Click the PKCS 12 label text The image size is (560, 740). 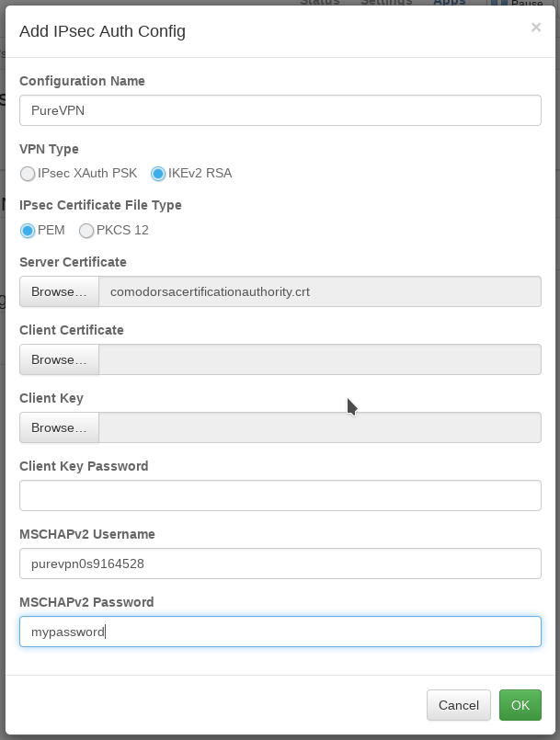122,231
